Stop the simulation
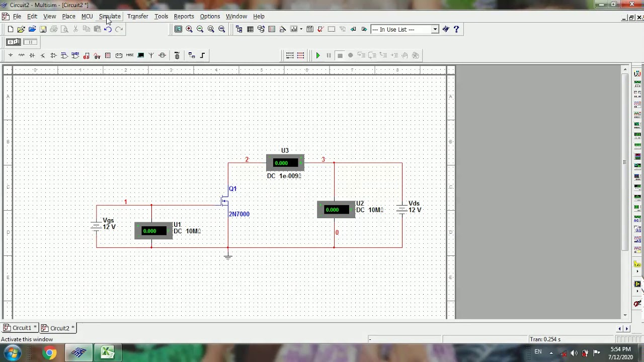644x362 pixels. click(x=340, y=55)
